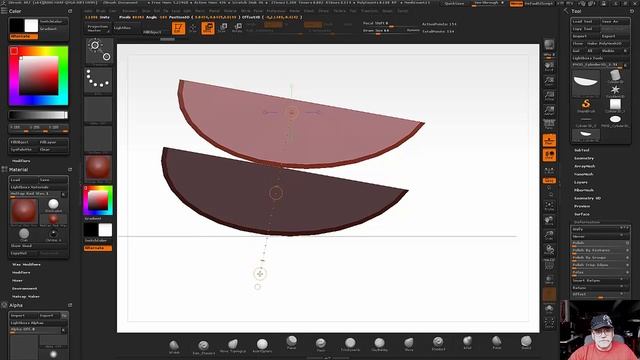The height and width of the screenshot is (360, 640).
Task: Select the Move Topological brush
Action: 233,345
